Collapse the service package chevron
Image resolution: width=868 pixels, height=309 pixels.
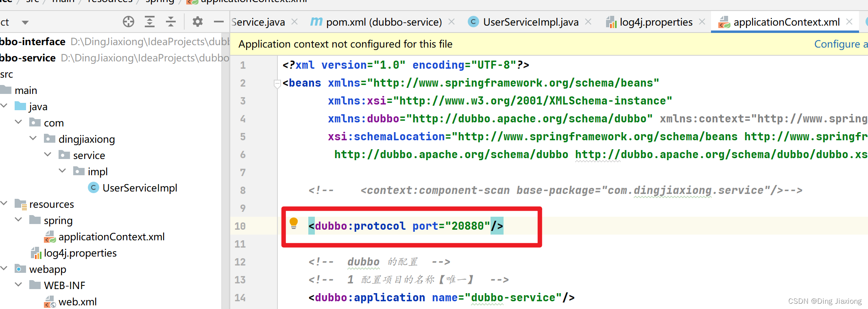(48, 154)
